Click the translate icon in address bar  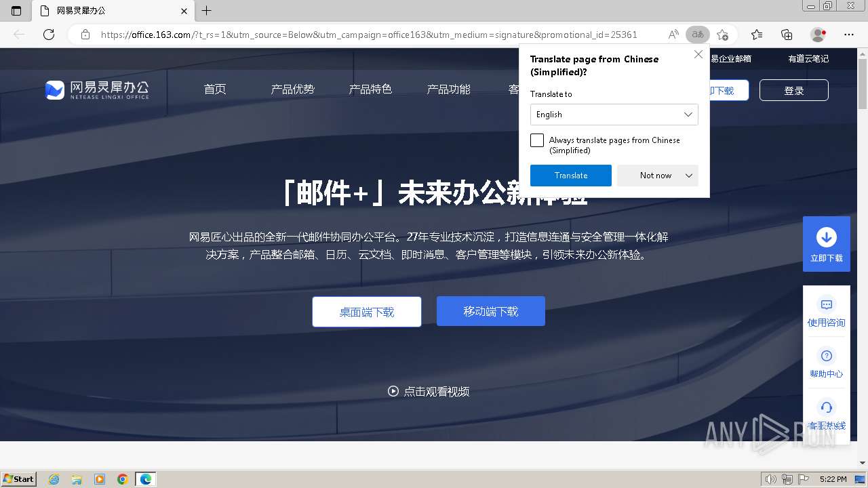point(697,35)
